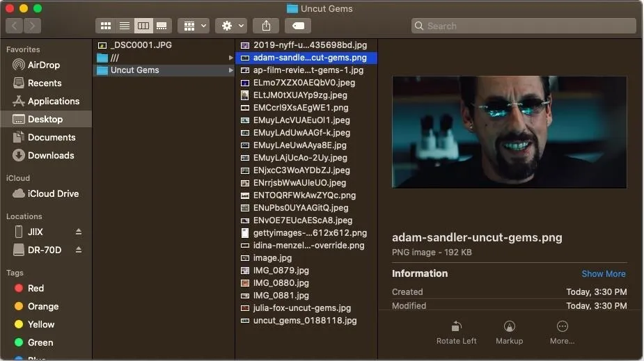Filter by the Orange tag
Image resolution: width=644 pixels, height=361 pixels.
point(46,307)
